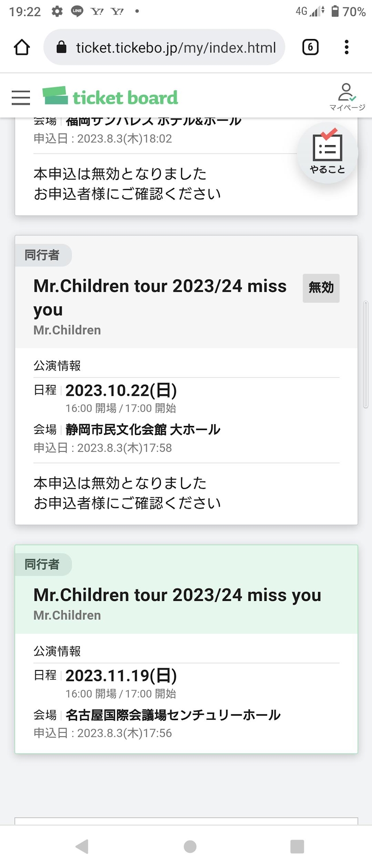Tap the Android home circle button
This screenshot has width=372, height=868.
coord(190,846)
